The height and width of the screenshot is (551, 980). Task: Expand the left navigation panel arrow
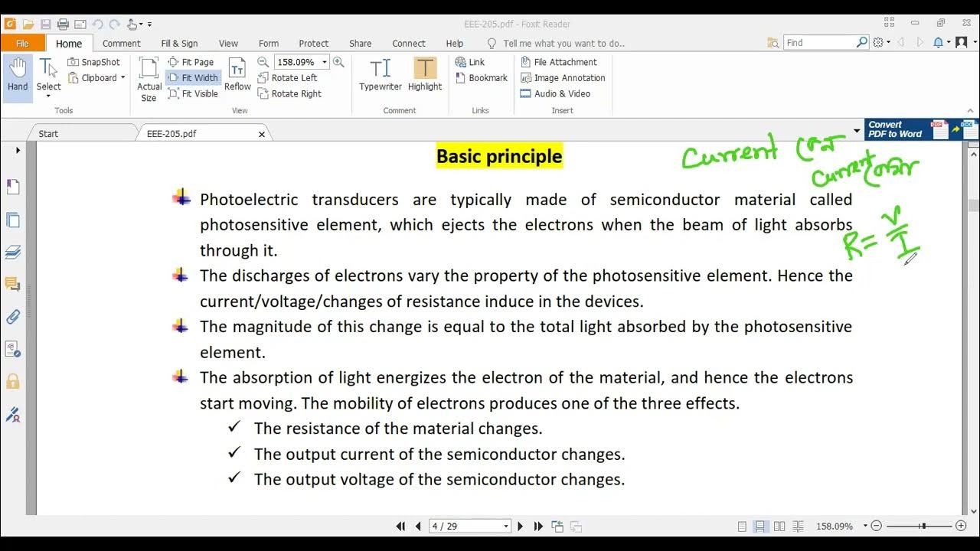pos(18,150)
